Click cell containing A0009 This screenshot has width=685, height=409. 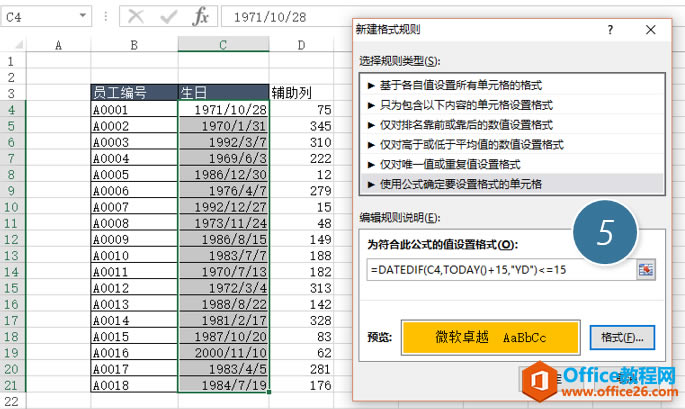134,239
